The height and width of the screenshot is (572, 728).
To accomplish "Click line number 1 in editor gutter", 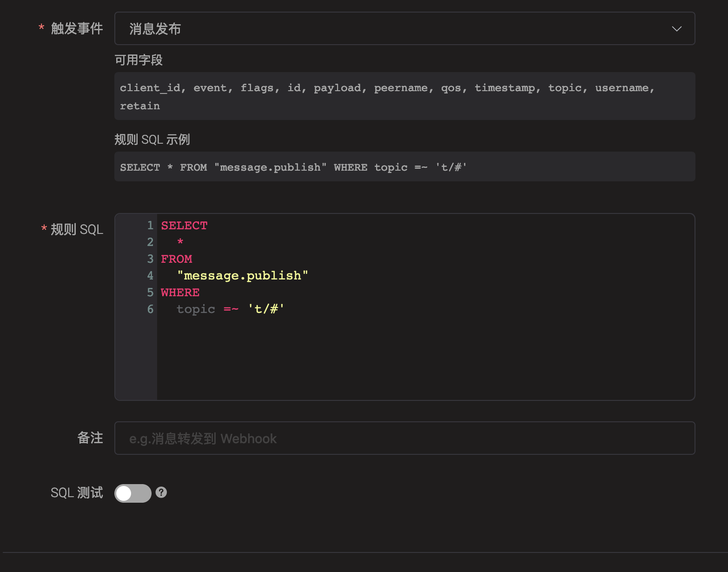I will tap(150, 226).
